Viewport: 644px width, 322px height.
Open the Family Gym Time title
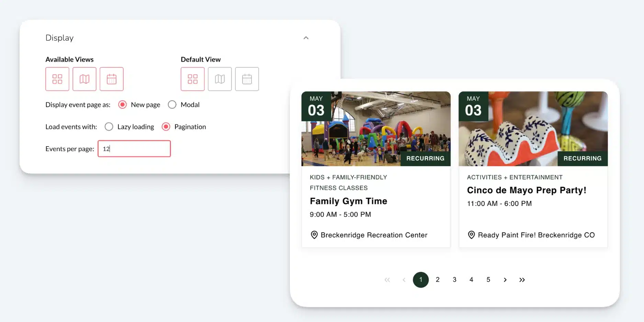pyautogui.click(x=348, y=201)
